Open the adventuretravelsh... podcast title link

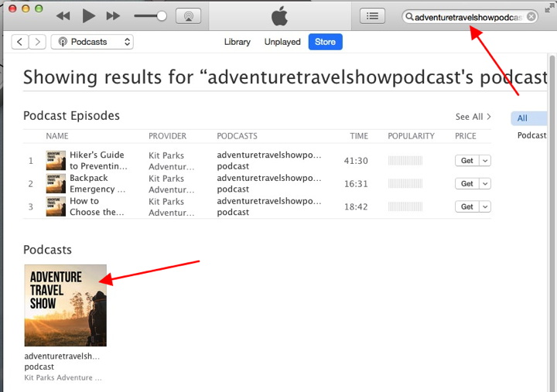click(62, 362)
